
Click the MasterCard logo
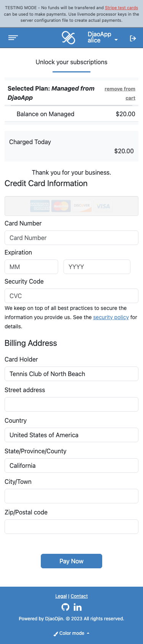click(61, 206)
